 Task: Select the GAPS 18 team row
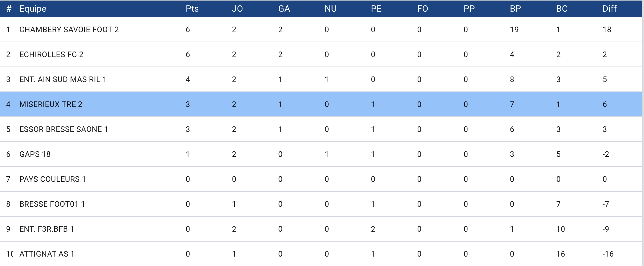(321, 154)
